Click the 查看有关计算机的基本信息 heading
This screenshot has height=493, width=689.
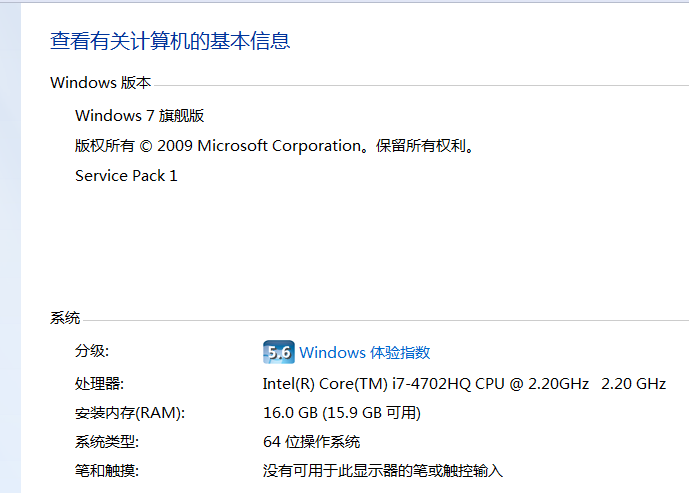pos(170,41)
